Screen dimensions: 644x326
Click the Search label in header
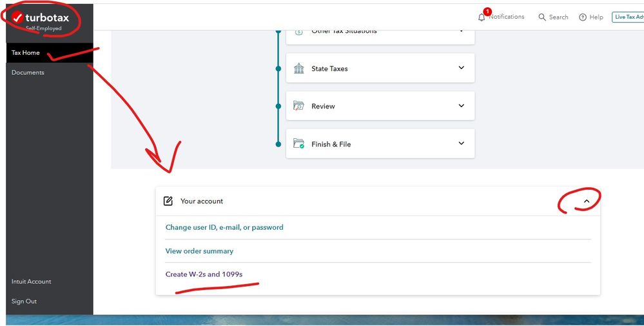coord(558,17)
